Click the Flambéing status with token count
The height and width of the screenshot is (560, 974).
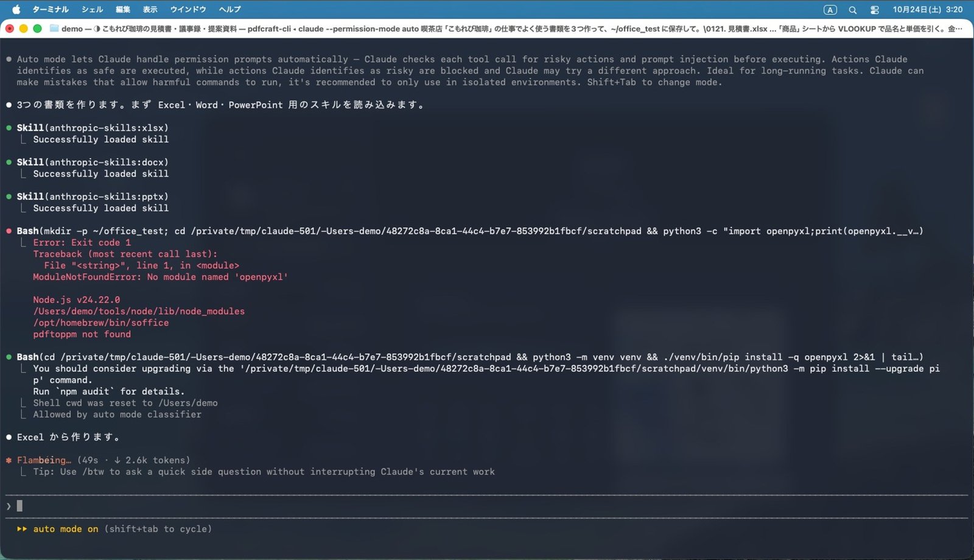pyautogui.click(x=103, y=460)
